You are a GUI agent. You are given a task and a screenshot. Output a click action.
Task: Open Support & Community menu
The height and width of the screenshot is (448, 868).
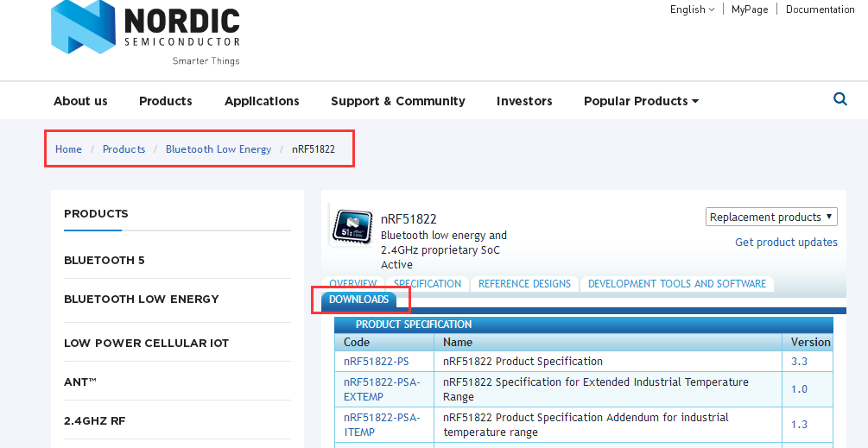(x=397, y=101)
